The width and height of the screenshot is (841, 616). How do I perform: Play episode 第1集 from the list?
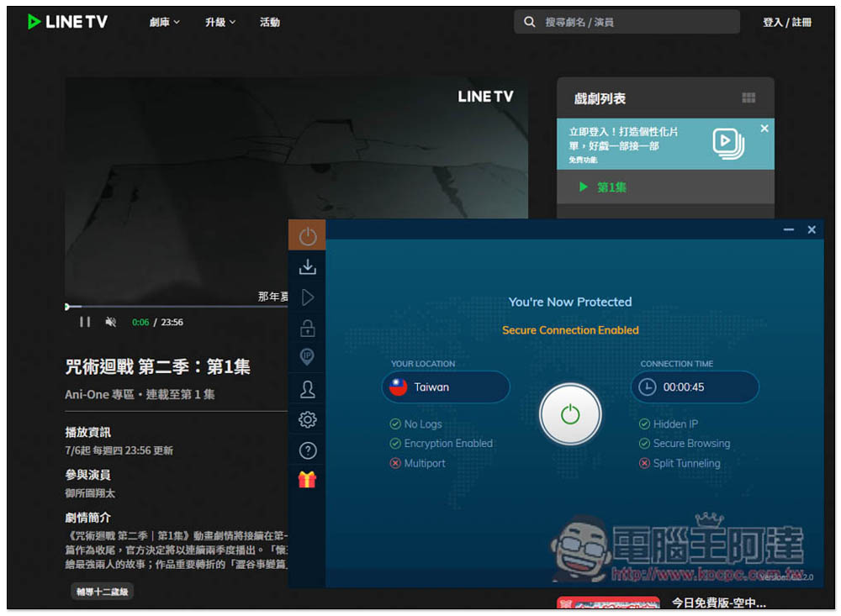(665, 187)
